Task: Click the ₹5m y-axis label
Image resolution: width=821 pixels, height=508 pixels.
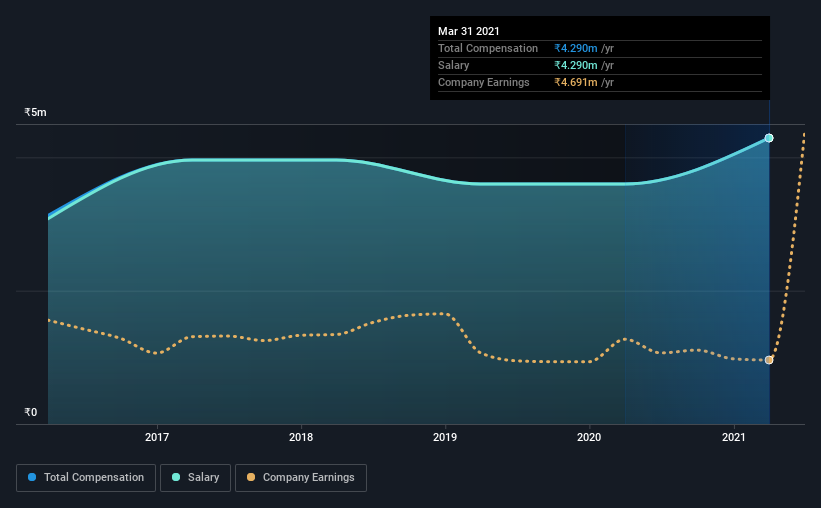Action: coord(35,112)
